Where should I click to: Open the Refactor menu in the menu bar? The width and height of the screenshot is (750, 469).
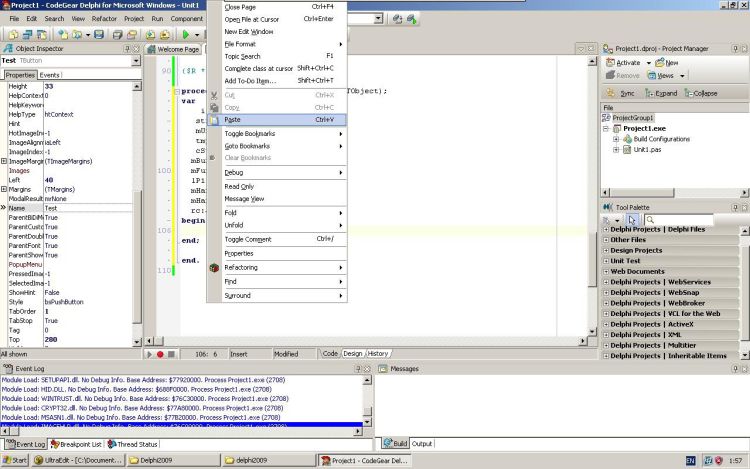(104, 19)
